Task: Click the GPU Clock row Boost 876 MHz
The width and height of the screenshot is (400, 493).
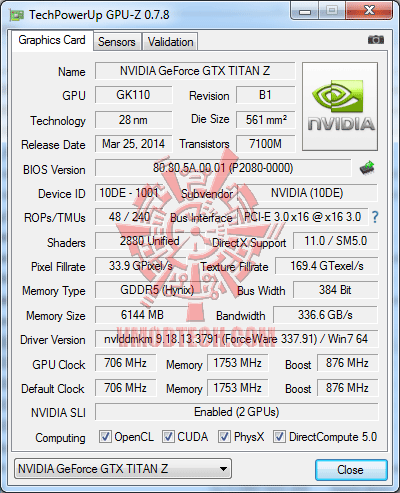Action: (347, 363)
